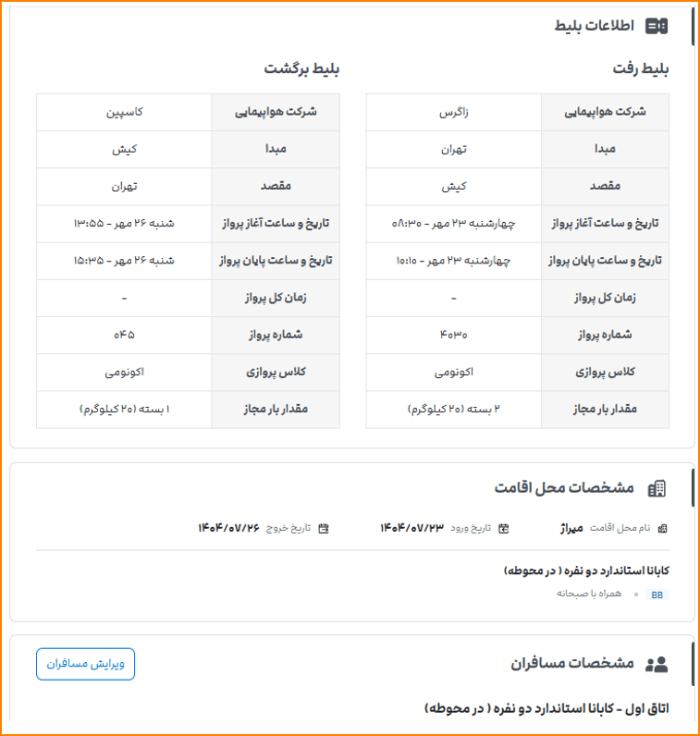Click the BB meal plan badge
Viewport: 700px width, 736px height.
[x=657, y=595]
